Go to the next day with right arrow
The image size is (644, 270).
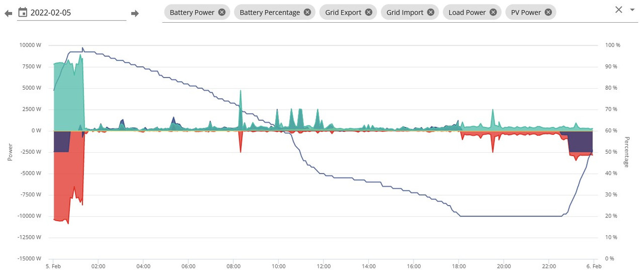[x=134, y=13]
